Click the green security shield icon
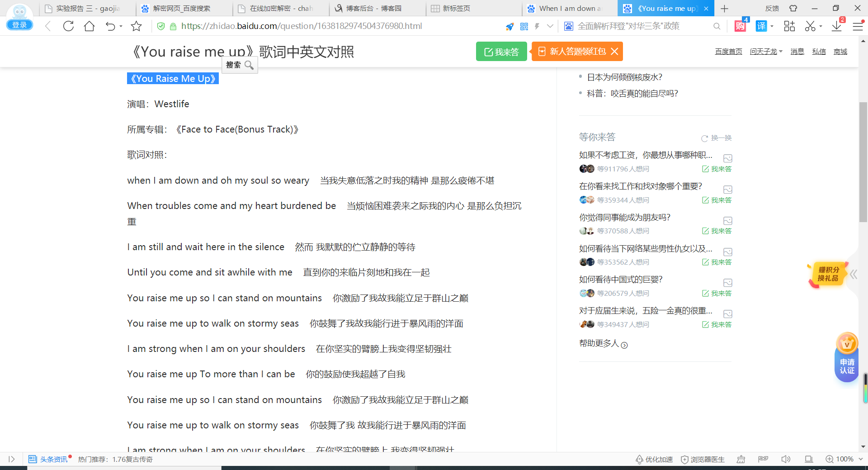Image resolution: width=868 pixels, height=470 pixels. pos(160,26)
